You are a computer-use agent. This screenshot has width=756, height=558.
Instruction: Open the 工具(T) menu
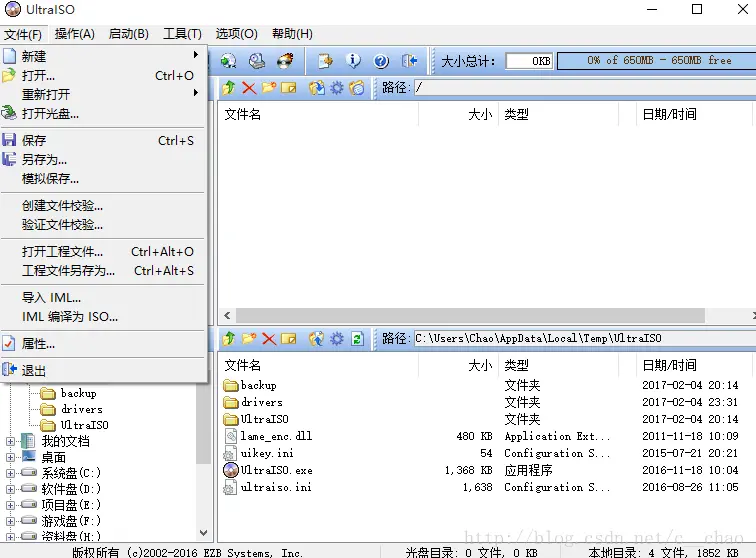point(182,34)
